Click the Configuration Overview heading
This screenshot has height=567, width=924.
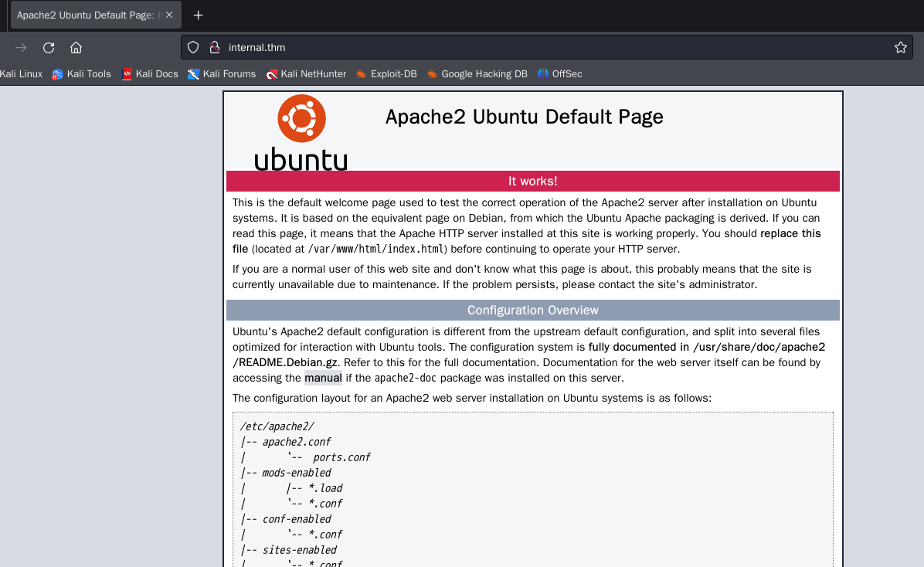pyautogui.click(x=533, y=311)
